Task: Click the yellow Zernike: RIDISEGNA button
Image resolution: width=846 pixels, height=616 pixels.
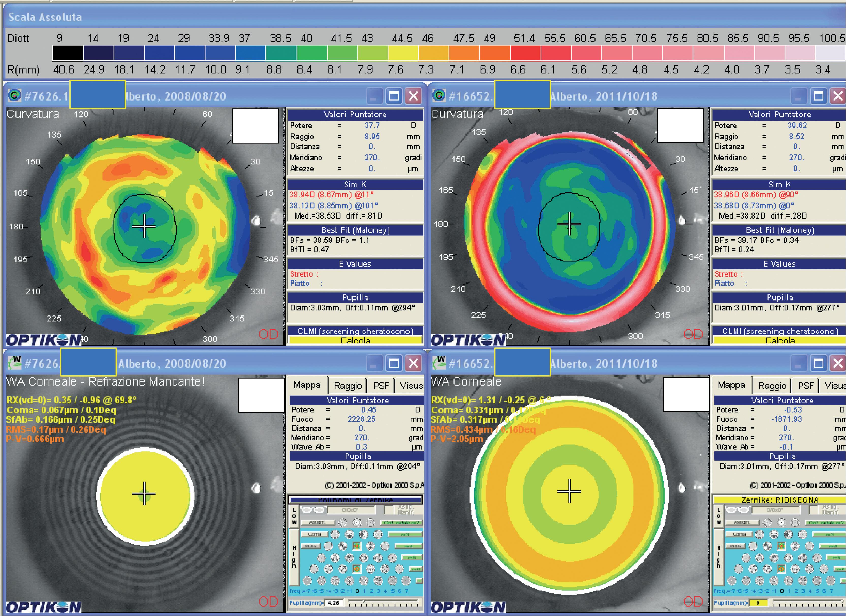Action: [x=780, y=500]
